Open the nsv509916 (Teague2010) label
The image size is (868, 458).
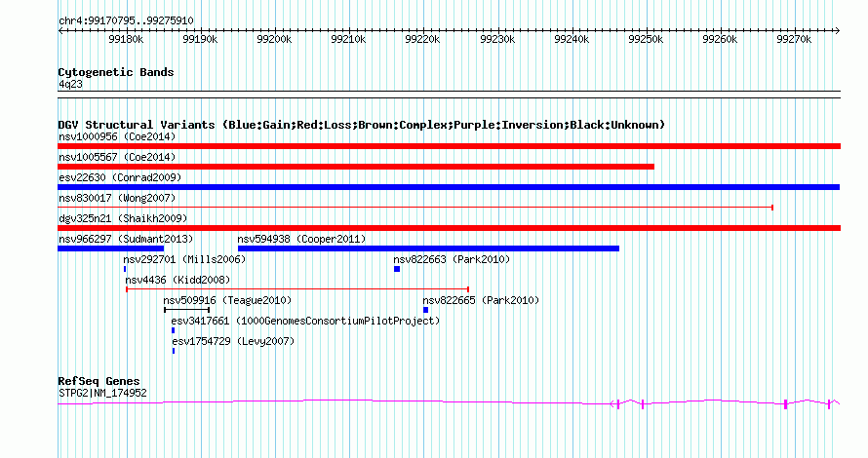tap(227, 300)
